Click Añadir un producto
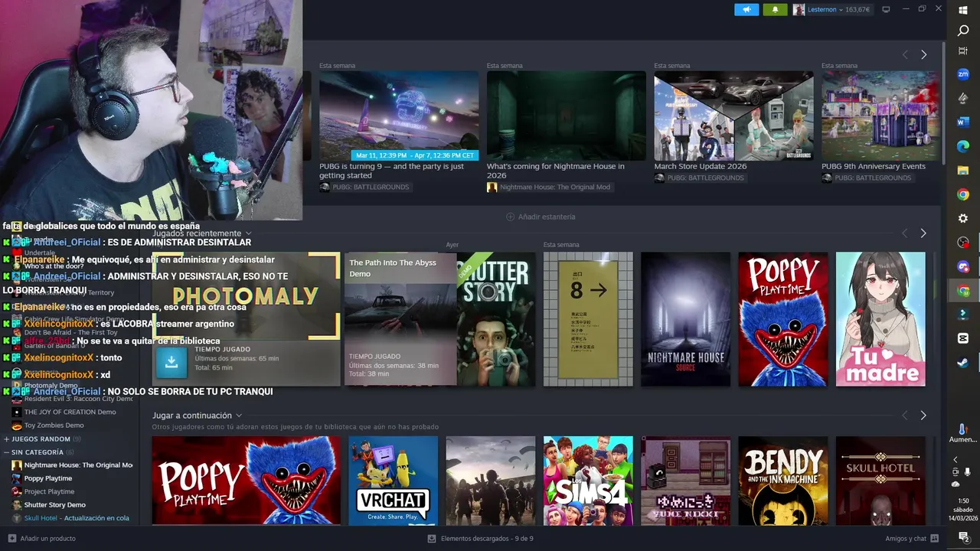This screenshot has width=980, height=551. tap(41, 539)
